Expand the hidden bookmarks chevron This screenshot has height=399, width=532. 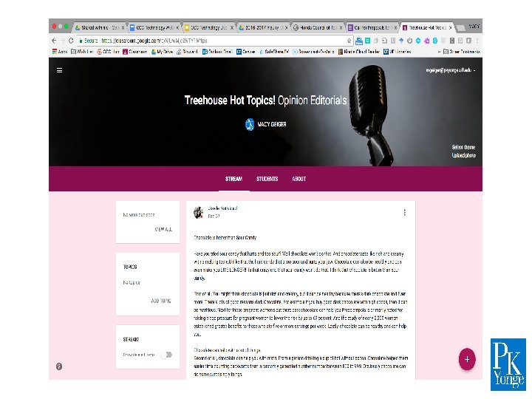coord(439,52)
